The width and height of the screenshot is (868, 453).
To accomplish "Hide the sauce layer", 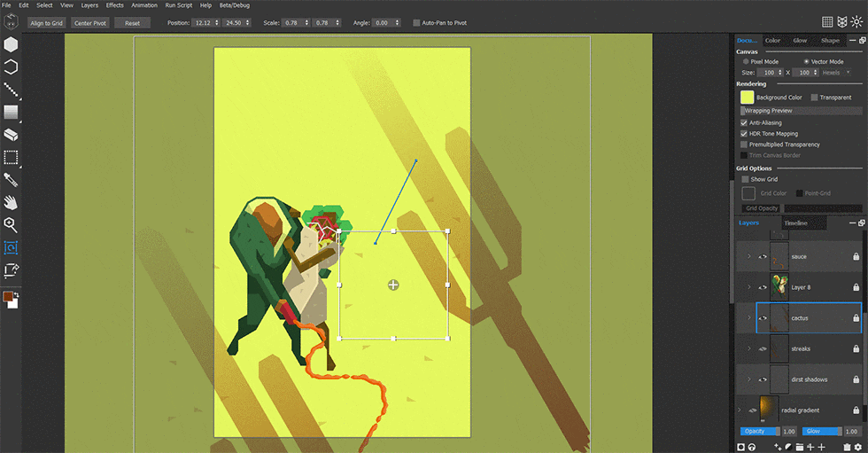I will coord(762,256).
